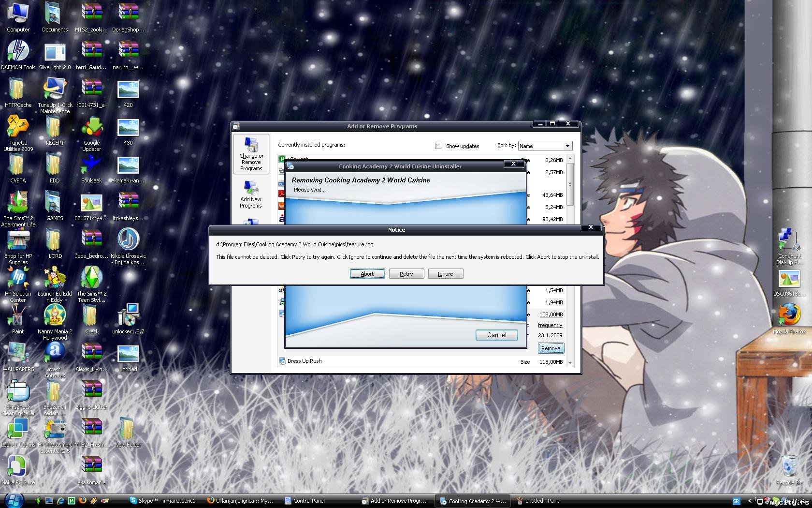
Task: Select Change or Remove Programs sidebar icon
Action: (x=251, y=154)
